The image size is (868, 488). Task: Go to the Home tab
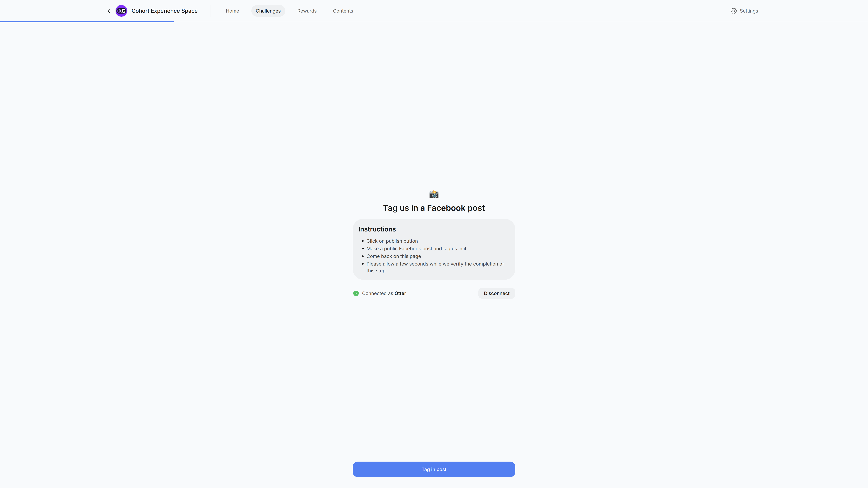[x=232, y=11]
